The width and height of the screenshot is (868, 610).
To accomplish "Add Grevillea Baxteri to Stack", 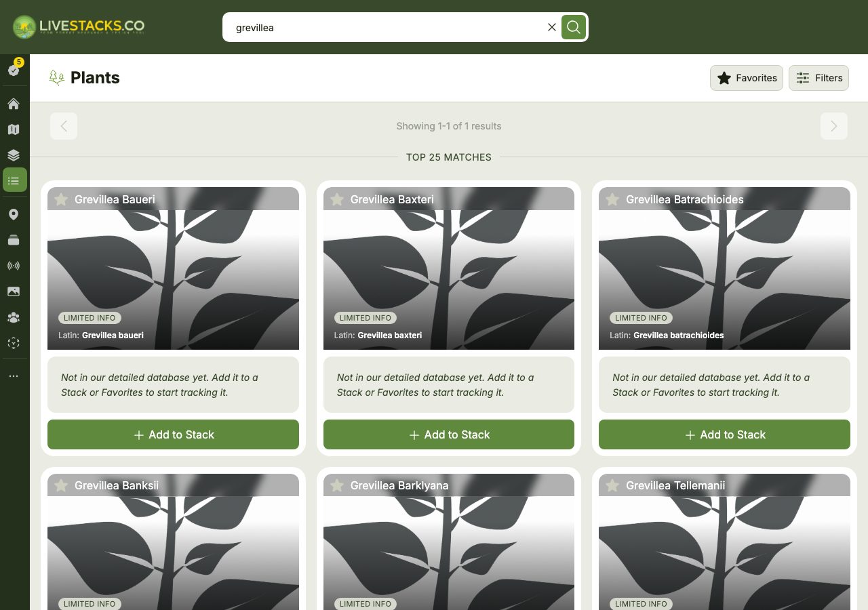I will pos(449,434).
